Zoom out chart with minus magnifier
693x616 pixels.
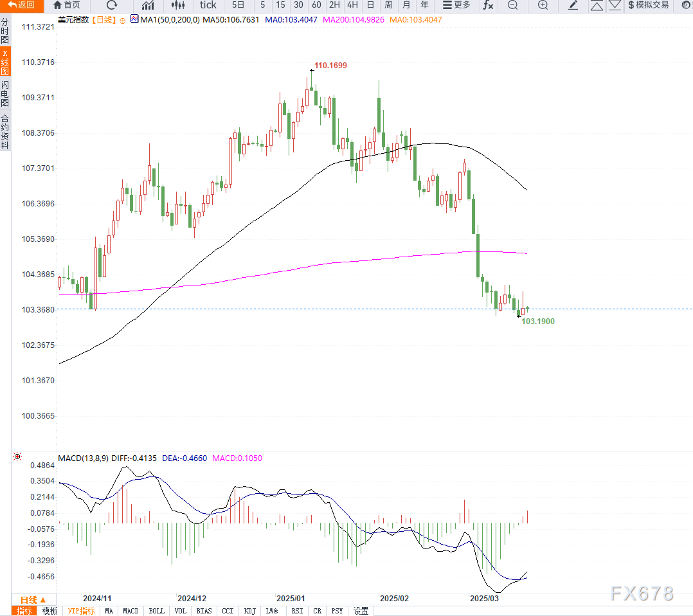(x=512, y=5)
